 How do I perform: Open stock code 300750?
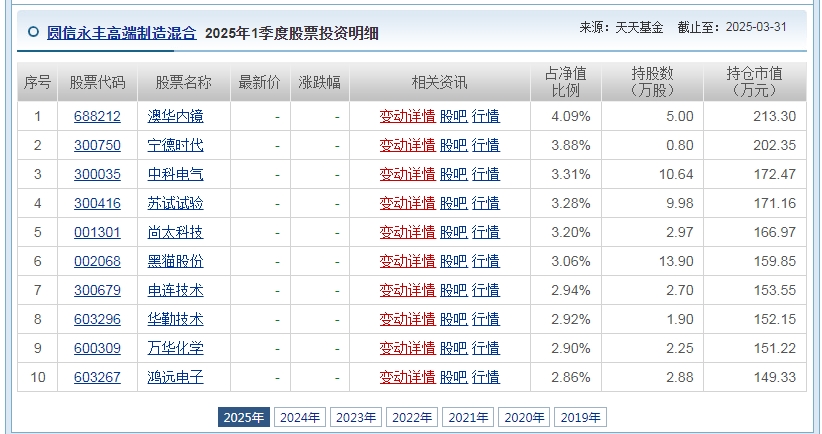click(98, 145)
